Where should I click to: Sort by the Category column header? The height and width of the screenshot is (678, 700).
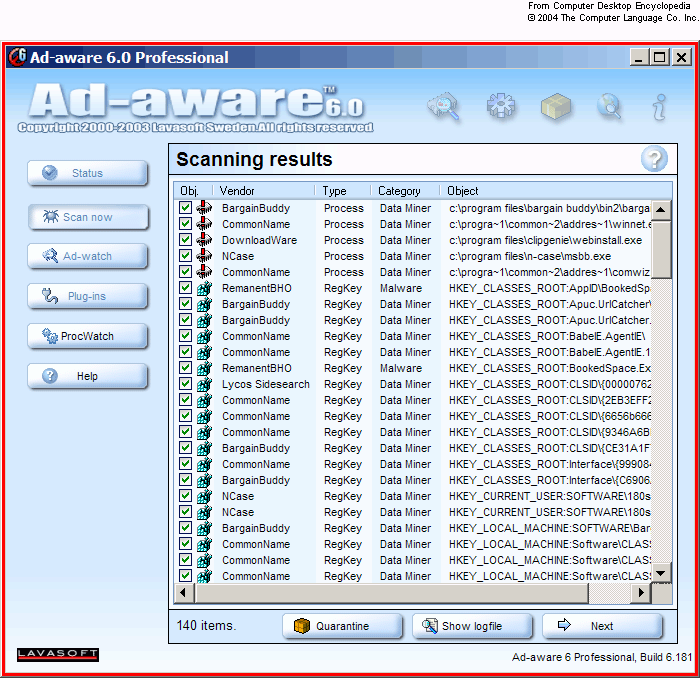pos(405,191)
